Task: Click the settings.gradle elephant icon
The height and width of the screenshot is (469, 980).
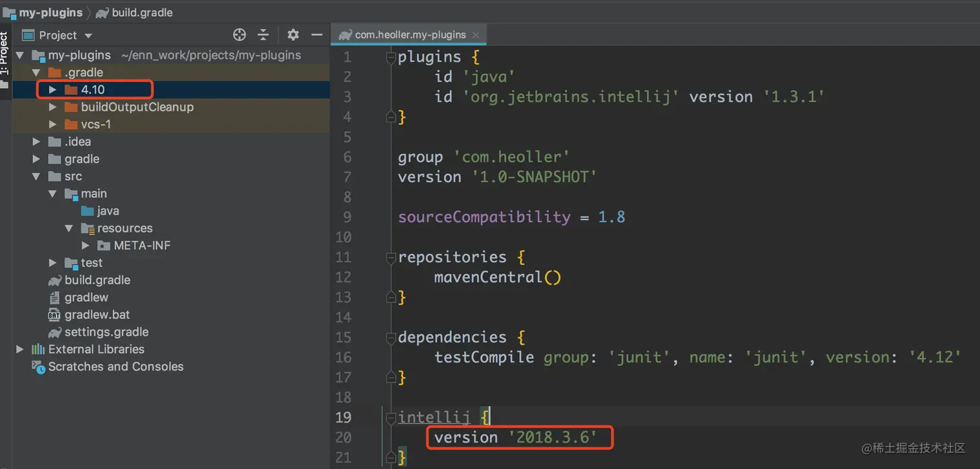Action: click(x=54, y=332)
